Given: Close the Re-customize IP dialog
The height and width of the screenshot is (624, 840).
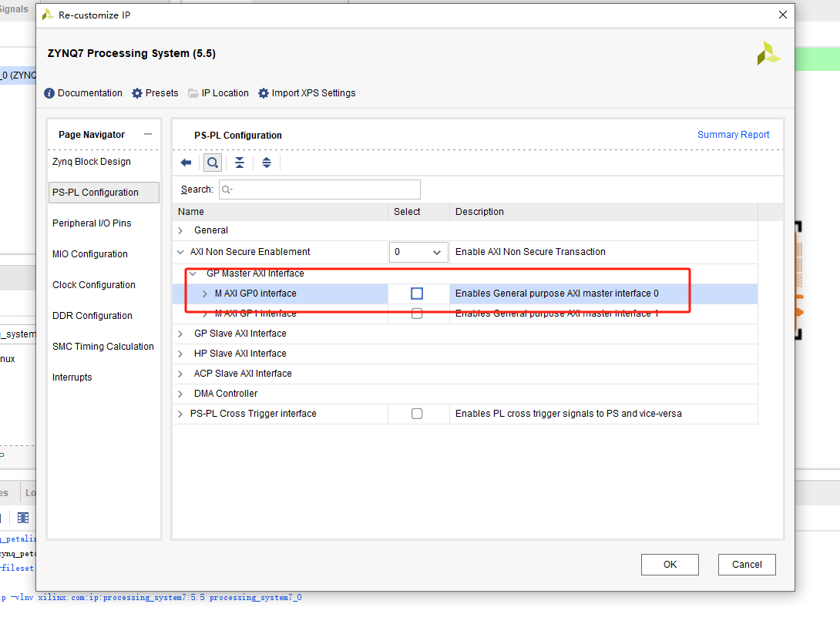Looking at the screenshot, I should click(783, 15).
